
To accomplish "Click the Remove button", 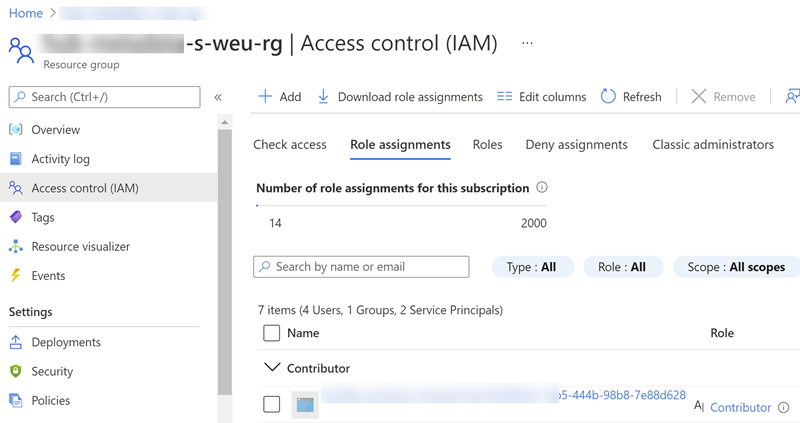I will 723,96.
